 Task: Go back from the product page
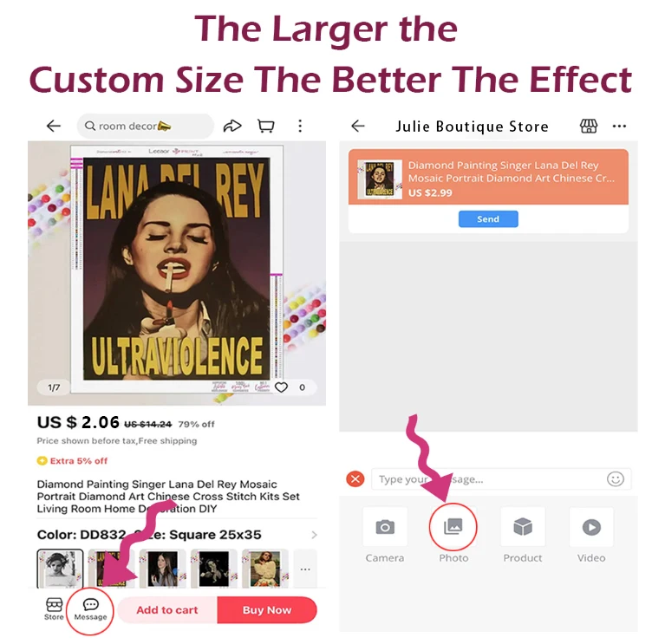tap(54, 126)
